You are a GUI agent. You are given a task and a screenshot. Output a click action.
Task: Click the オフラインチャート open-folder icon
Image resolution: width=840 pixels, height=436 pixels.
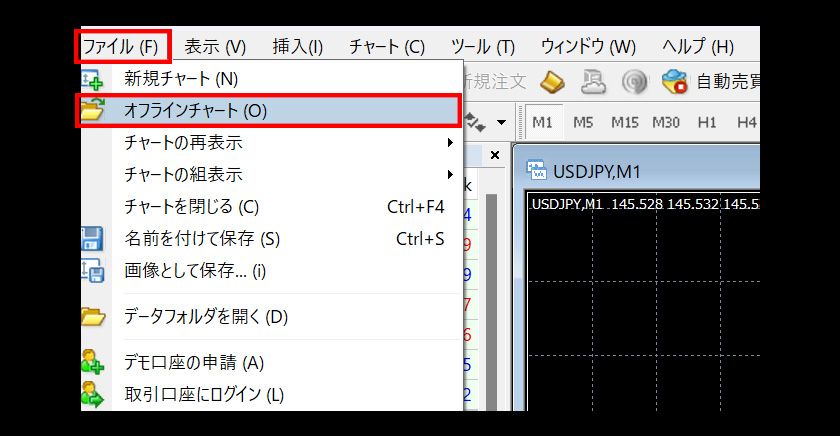[x=92, y=111]
